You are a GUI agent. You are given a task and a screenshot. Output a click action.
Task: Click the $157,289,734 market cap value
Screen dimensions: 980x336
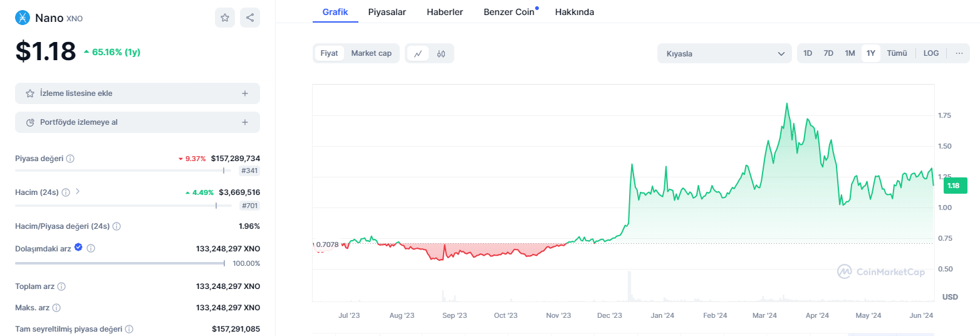[236, 159]
